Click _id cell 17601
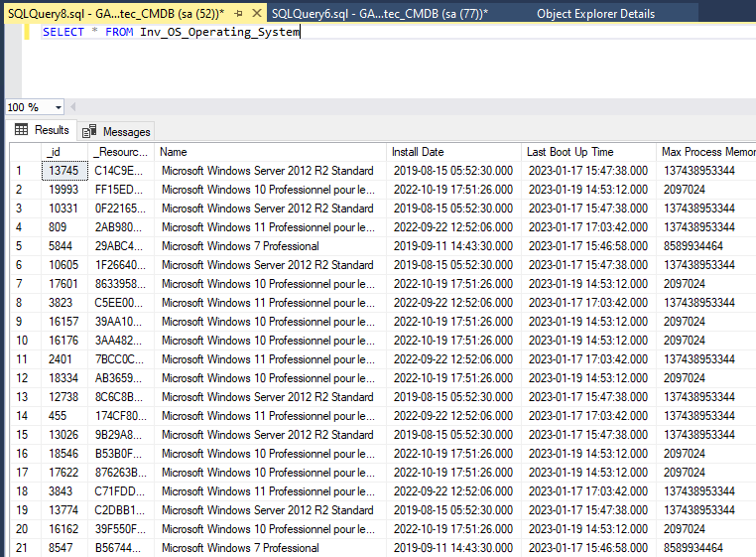Viewport: 756px width, 557px height. [64, 284]
